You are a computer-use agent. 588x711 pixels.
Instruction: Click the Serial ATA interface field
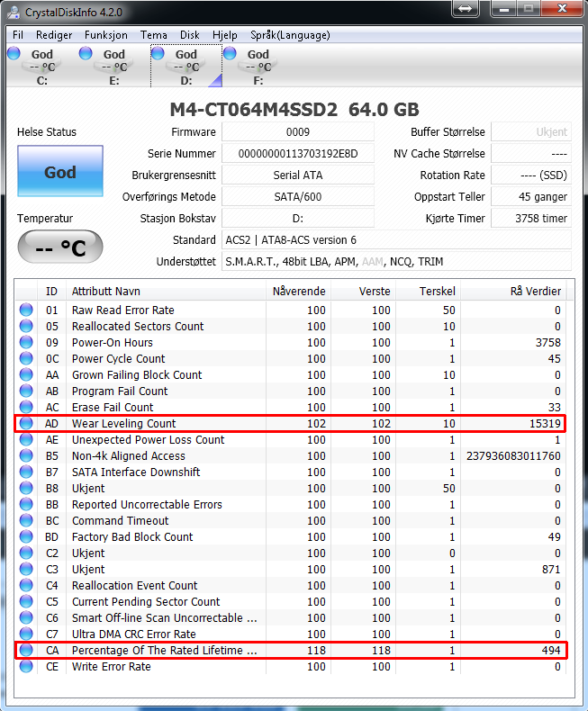point(298,175)
